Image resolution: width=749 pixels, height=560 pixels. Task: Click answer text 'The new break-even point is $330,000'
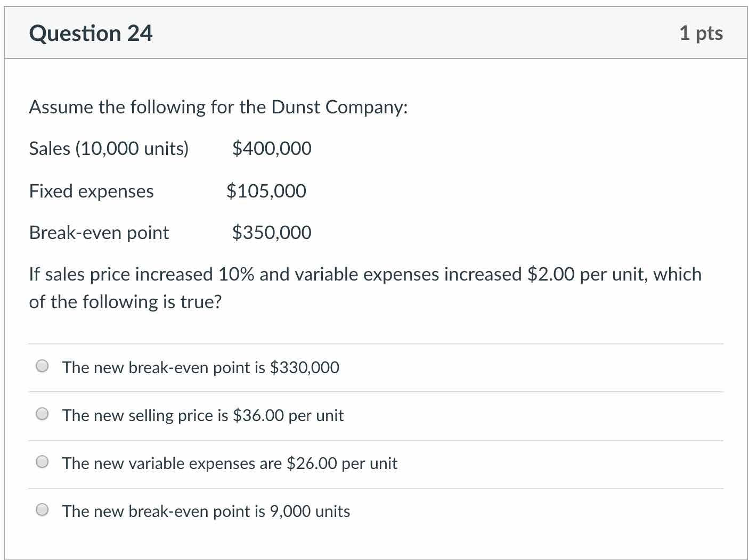pyautogui.click(x=200, y=367)
